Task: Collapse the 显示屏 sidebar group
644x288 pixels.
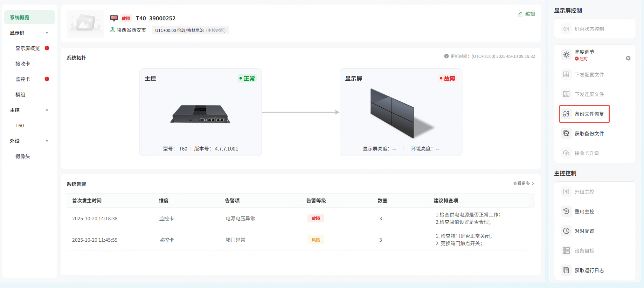Action: [47, 33]
